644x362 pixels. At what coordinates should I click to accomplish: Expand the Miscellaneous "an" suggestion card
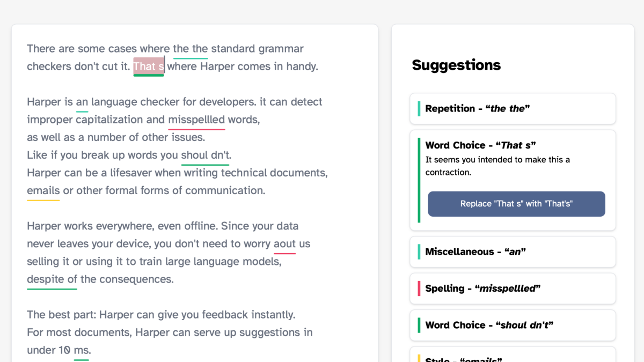click(x=513, y=252)
